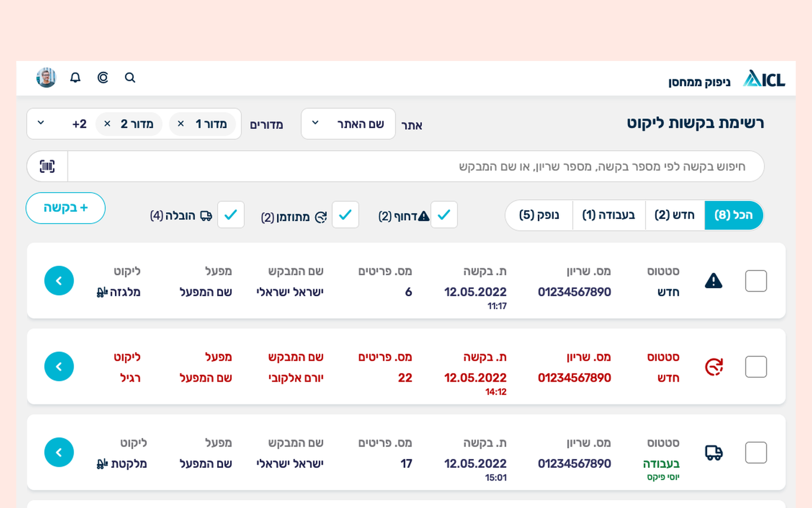Click the urgent warning triangle in first row
Screen dimensions: 812x508
click(714, 281)
